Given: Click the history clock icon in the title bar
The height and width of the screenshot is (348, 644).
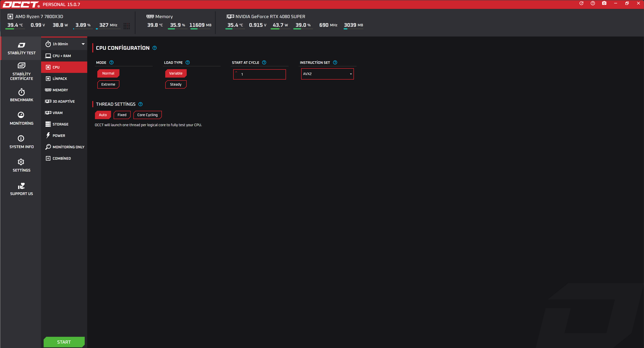Looking at the screenshot, I should point(581,3).
